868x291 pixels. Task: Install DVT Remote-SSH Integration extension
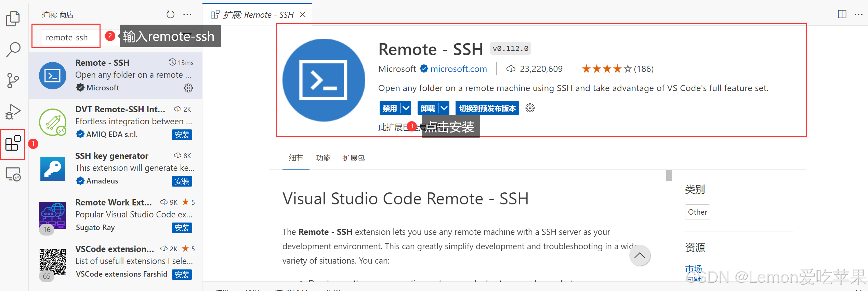[182, 135]
